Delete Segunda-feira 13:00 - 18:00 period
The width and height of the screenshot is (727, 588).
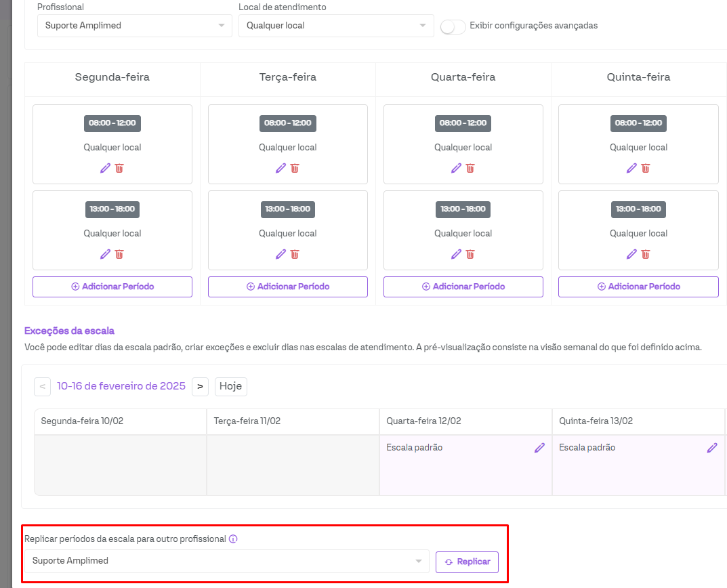point(119,254)
